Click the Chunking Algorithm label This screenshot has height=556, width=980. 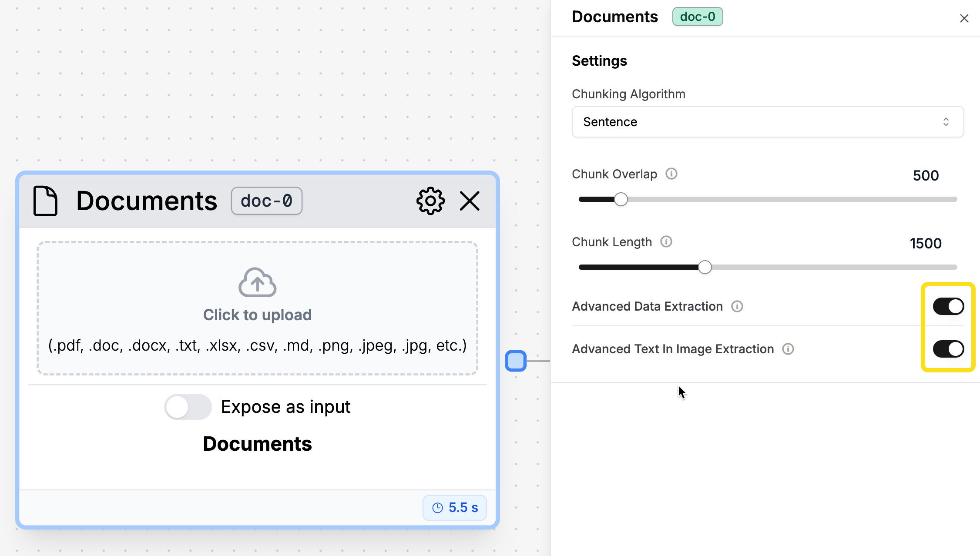pyautogui.click(x=628, y=94)
